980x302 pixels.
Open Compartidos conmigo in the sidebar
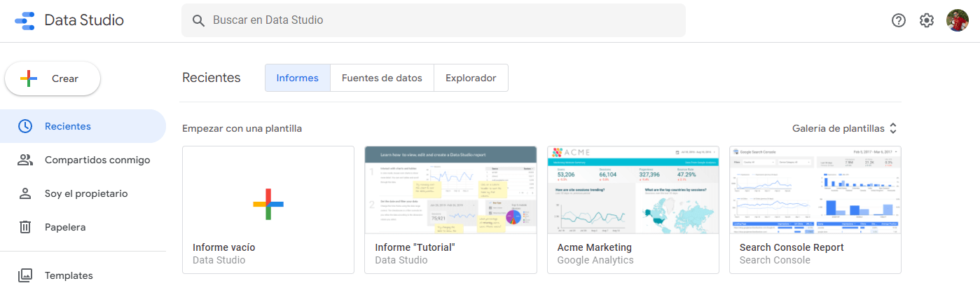[x=83, y=160]
